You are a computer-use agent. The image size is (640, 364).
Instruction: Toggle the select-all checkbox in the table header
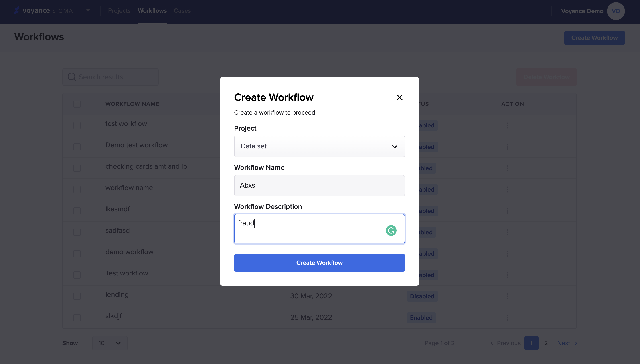(x=77, y=104)
